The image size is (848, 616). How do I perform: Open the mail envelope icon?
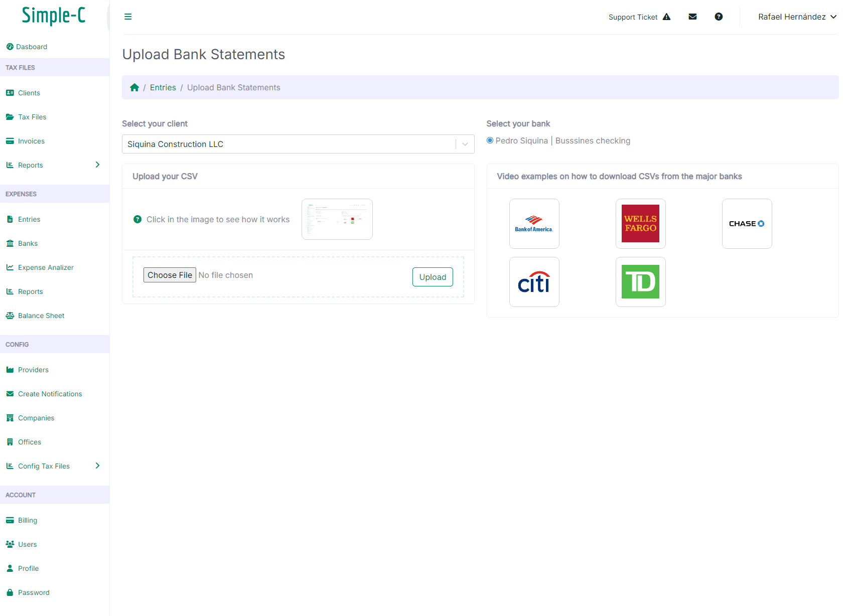692,17
